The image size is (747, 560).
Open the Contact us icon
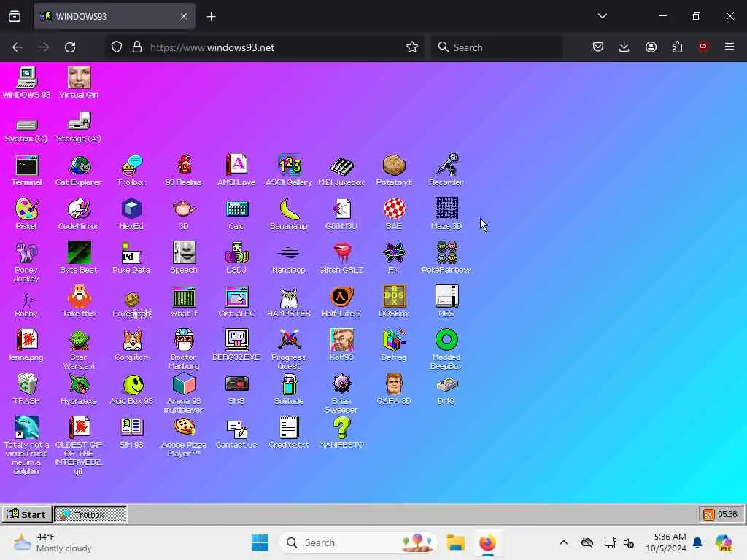pos(236,433)
